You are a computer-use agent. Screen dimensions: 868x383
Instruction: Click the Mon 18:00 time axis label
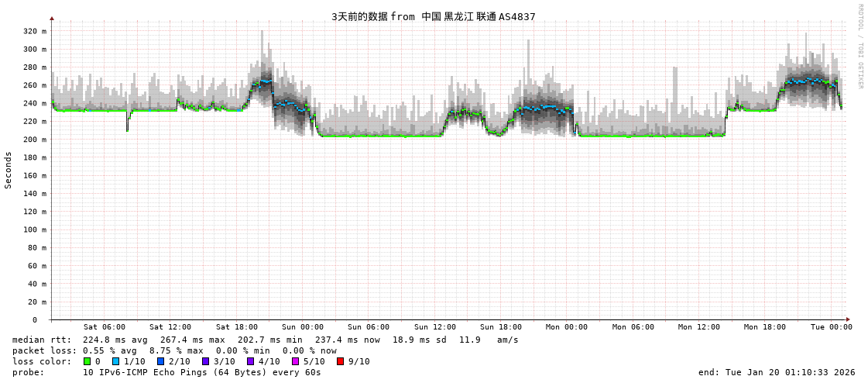(764, 327)
